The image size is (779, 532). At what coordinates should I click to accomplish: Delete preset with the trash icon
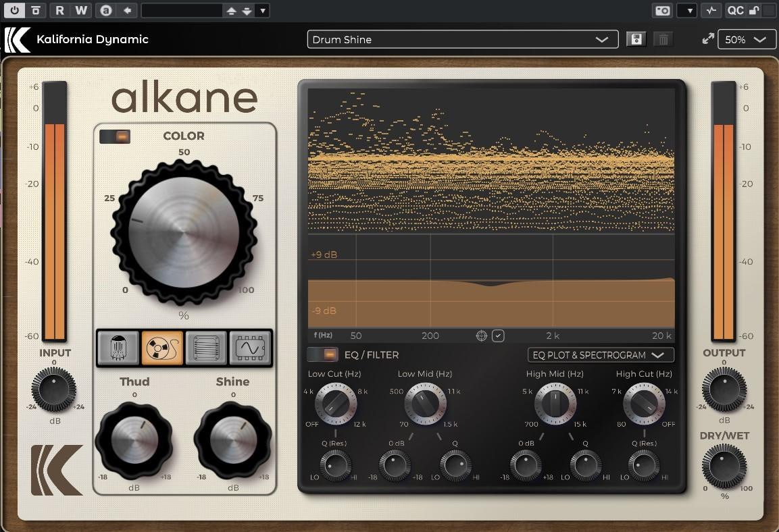tap(663, 39)
